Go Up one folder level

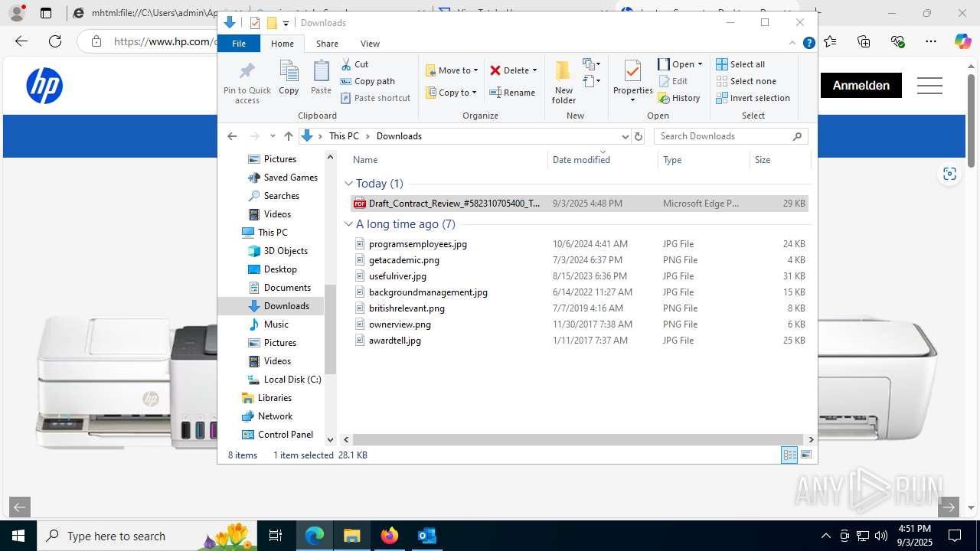(x=288, y=136)
